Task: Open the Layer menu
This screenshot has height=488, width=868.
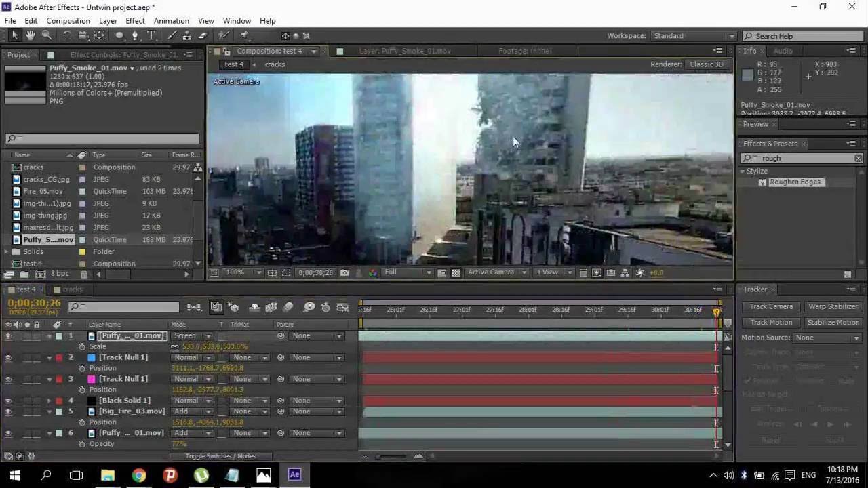Action: tap(108, 21)
